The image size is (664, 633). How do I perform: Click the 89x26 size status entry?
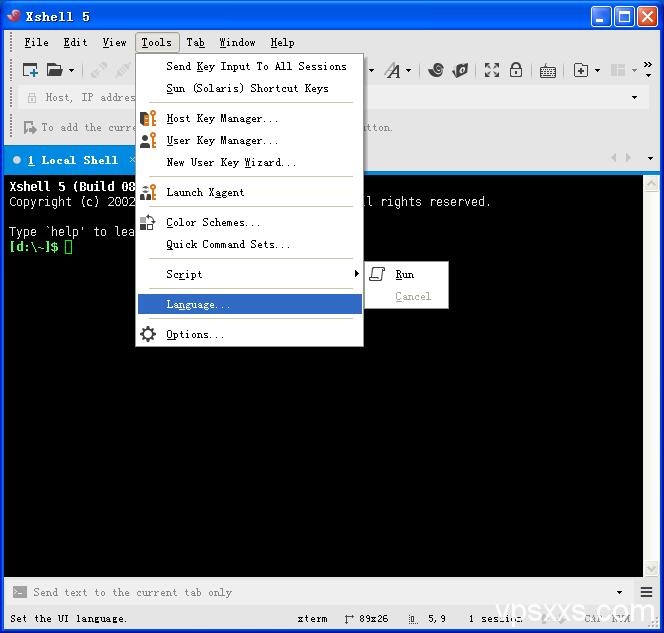pos(367,619)
